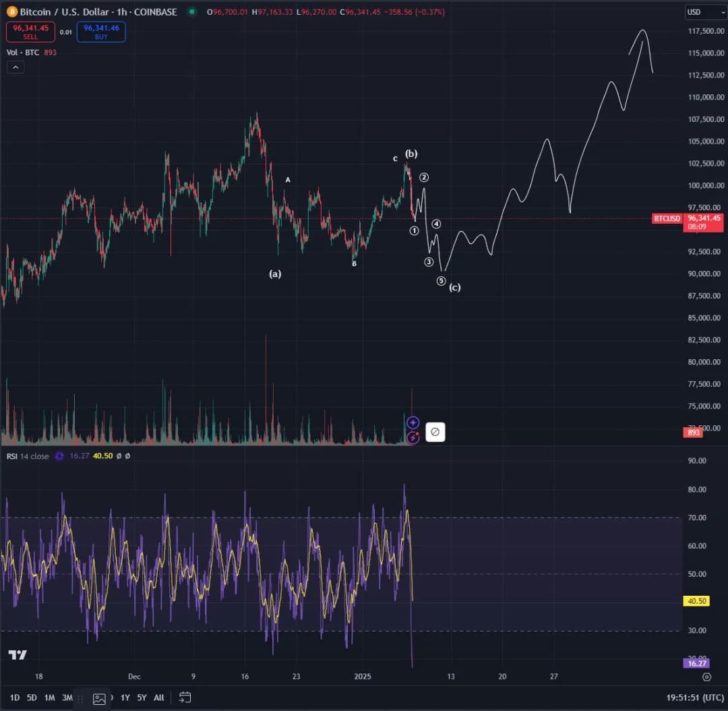Click the chart settings gear icon
728x711 pixels.
[706, 677]
